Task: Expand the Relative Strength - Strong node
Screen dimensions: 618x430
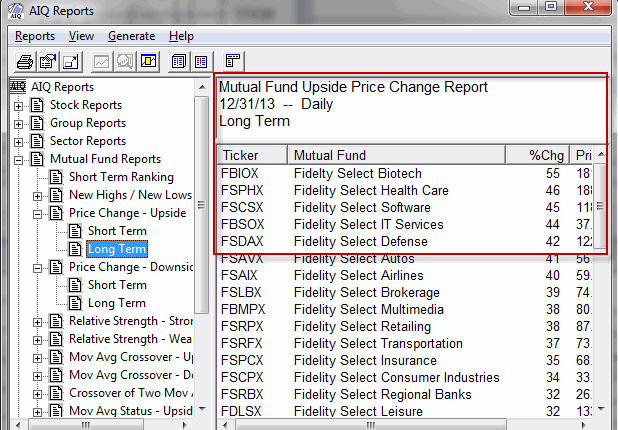Action: [x=37, y=322]
